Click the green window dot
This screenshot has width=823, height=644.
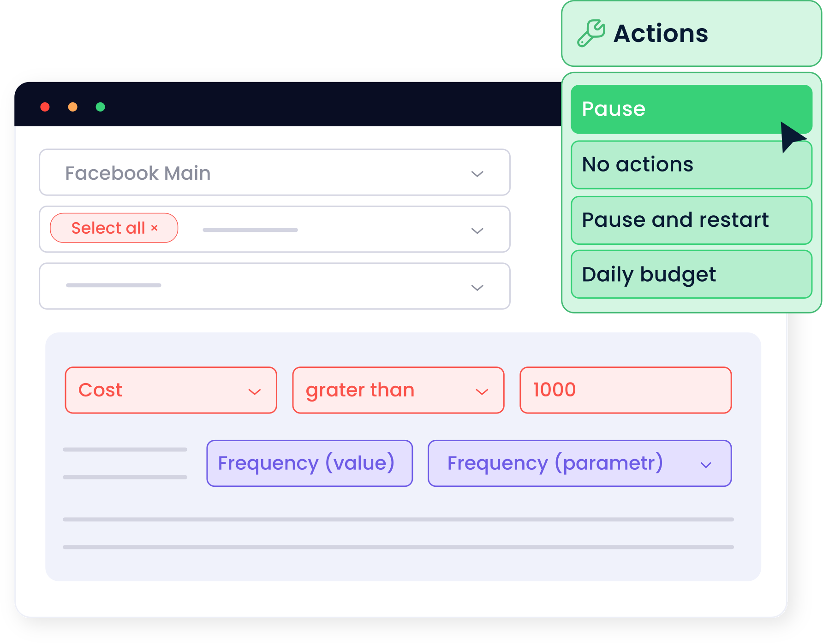(x=101, y=107)
